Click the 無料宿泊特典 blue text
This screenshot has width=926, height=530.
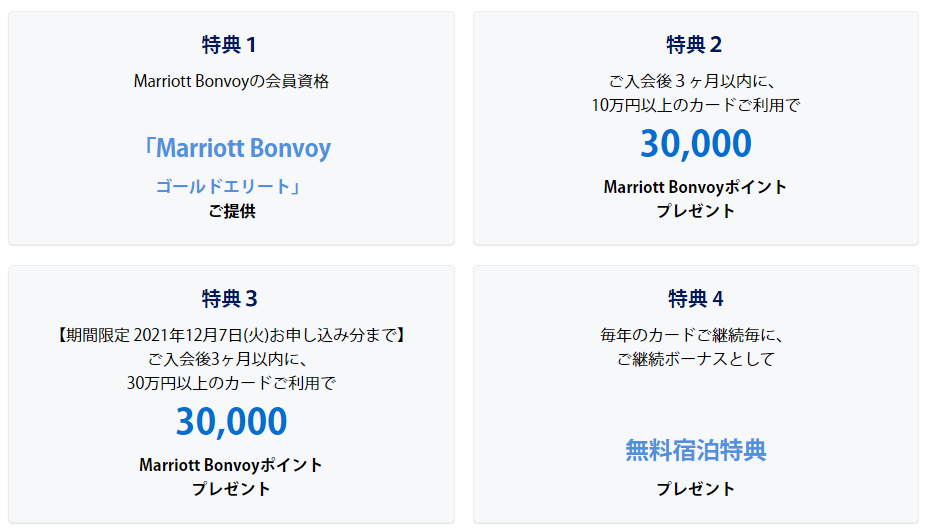[696, 450]
